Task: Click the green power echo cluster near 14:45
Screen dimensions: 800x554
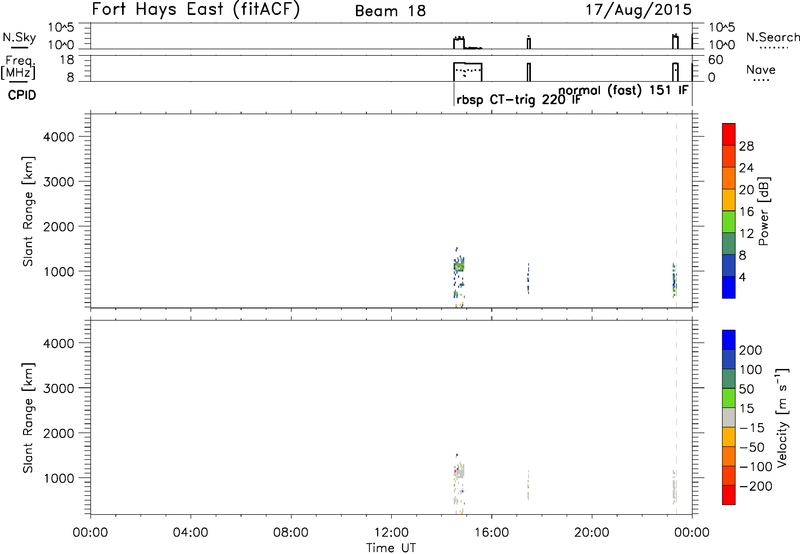Action: click(x=459, y=266)
